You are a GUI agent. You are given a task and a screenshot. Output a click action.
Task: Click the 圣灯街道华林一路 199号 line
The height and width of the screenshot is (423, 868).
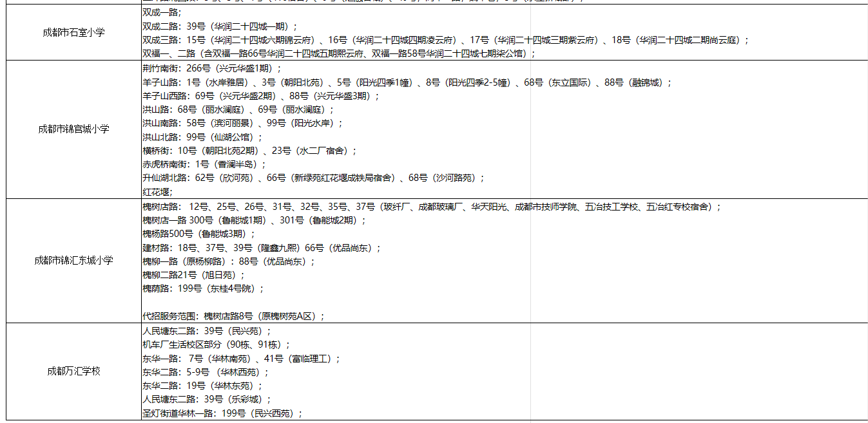(222, 413)
